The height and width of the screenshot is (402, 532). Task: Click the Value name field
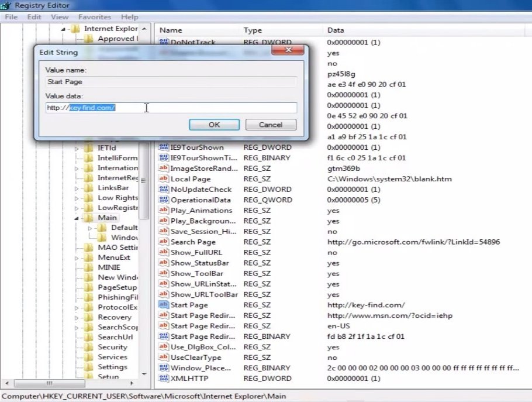171,82
